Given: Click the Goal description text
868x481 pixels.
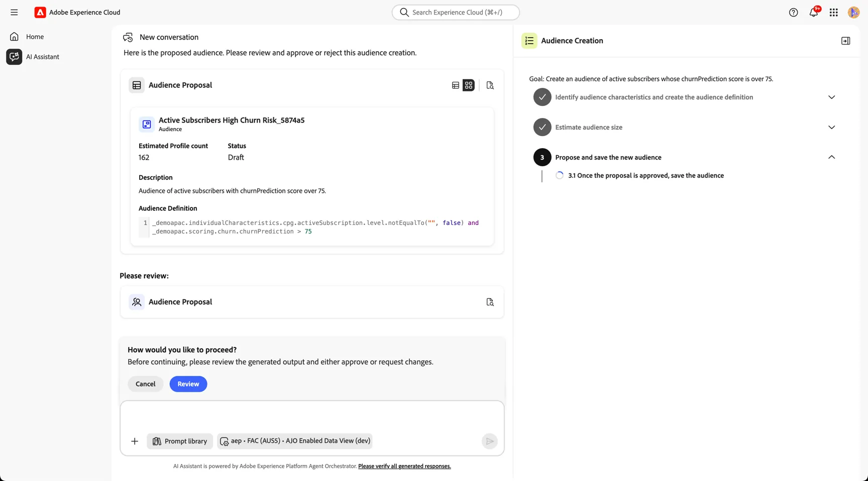Looking at the screenshot, I should pos(651,79).
